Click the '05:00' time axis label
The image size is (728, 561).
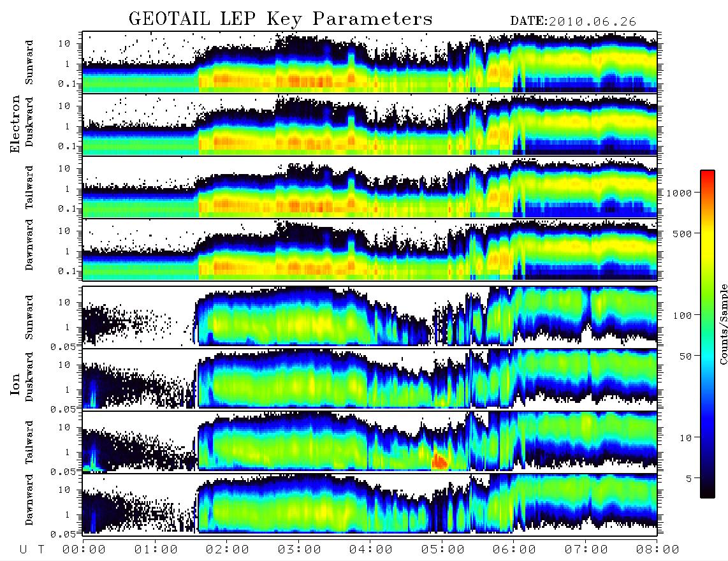[x=442, y=550]
